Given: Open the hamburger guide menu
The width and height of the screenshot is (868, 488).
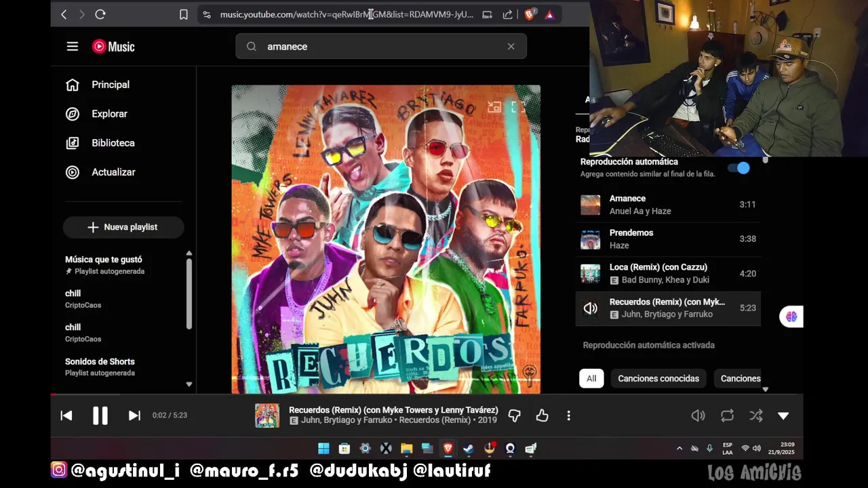Looking at the screenshot, I should click(73, 46).
